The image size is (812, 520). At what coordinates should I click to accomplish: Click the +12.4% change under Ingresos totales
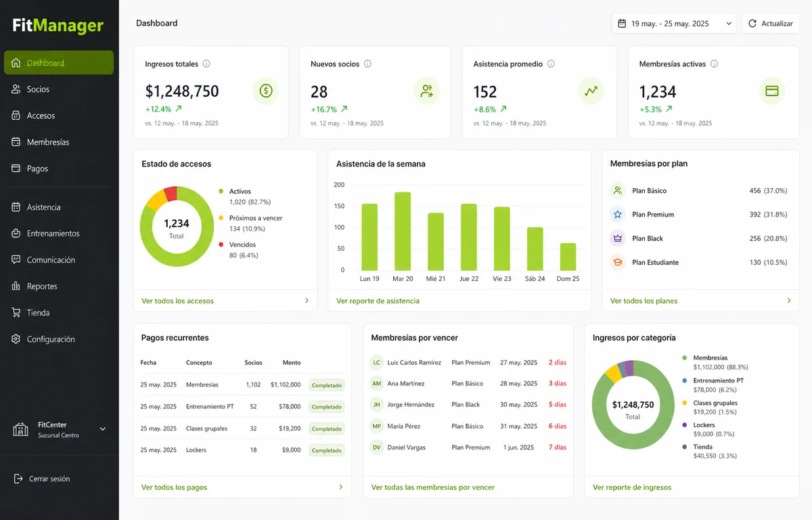pos(158,109)
